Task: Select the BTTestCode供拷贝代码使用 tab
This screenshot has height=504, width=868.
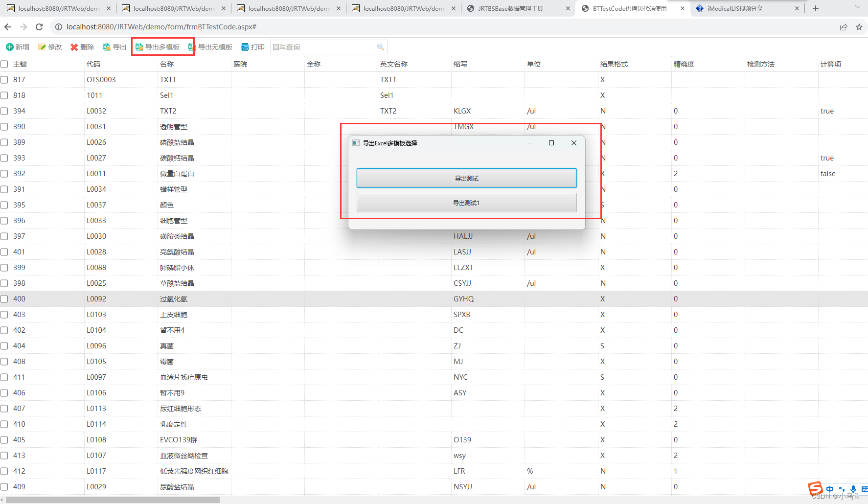Action: [x=633, y=8]
